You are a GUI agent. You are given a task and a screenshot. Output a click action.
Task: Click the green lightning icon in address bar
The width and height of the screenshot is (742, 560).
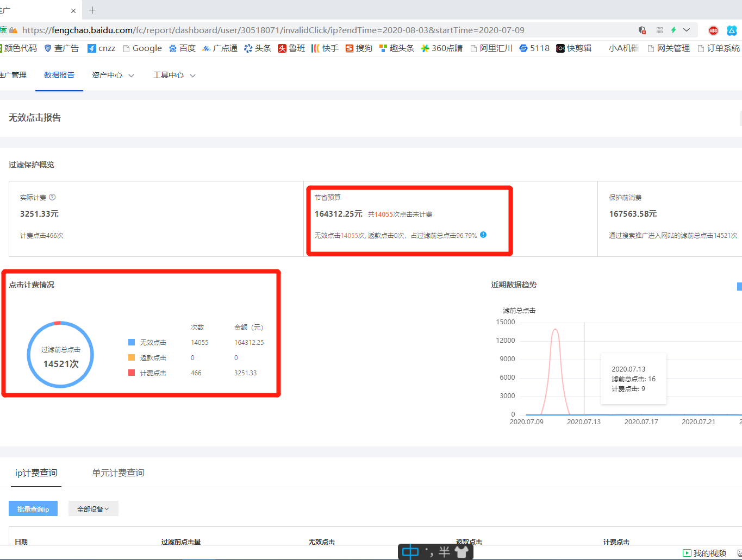pos(674,30)
